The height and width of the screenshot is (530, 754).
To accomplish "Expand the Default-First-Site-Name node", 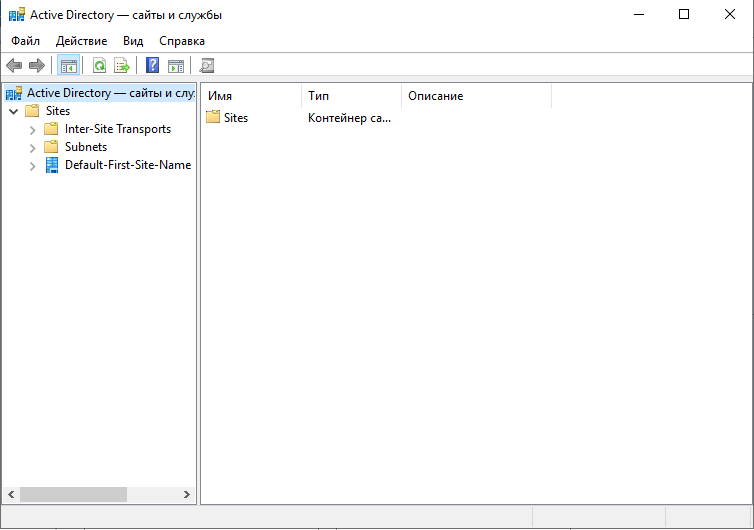I will [32, 166].
